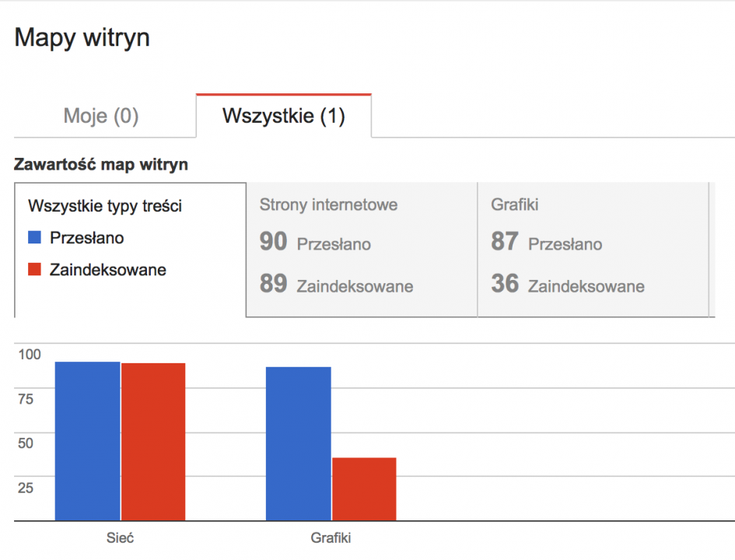Select the Wszystkie typy treści panel

click(131, 250)
